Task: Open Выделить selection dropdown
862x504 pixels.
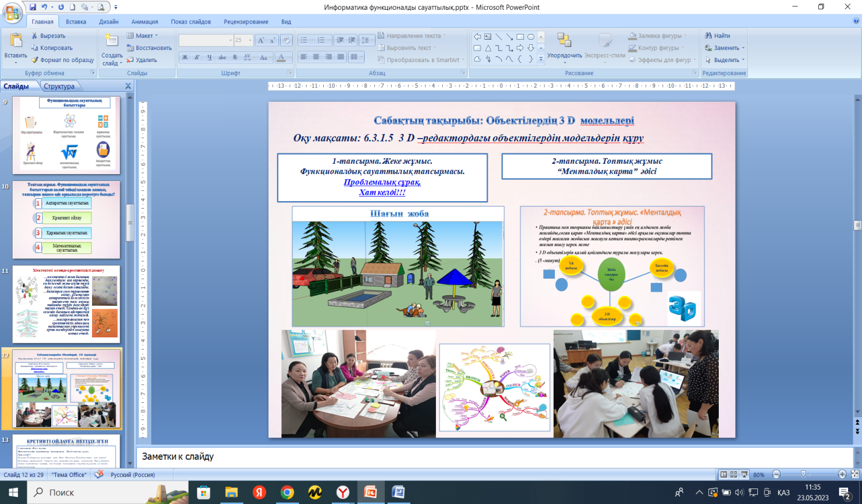Action: [725, 60]
